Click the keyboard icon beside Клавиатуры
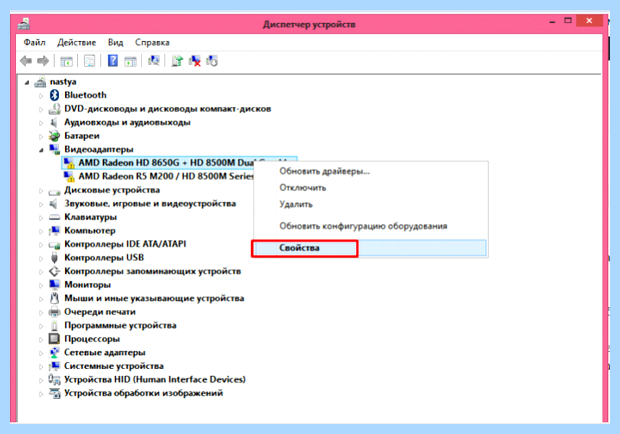The height and width of the screenshot is (434, 620). coord(54,217)
